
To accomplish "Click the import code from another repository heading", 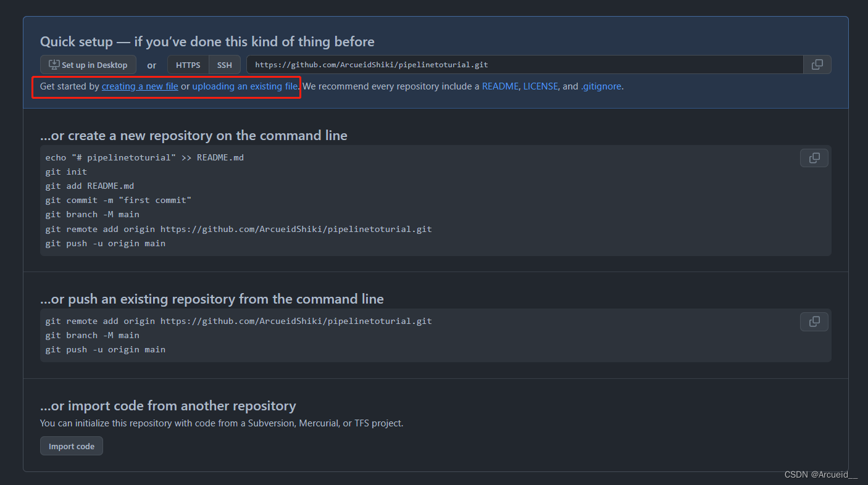I will [x=168, y=406].
